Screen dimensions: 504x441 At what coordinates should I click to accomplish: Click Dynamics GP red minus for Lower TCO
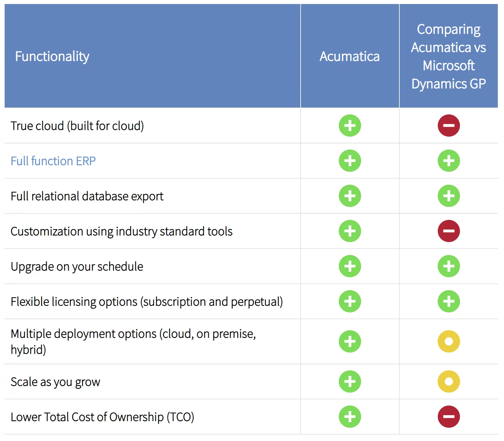click(448, 417)
